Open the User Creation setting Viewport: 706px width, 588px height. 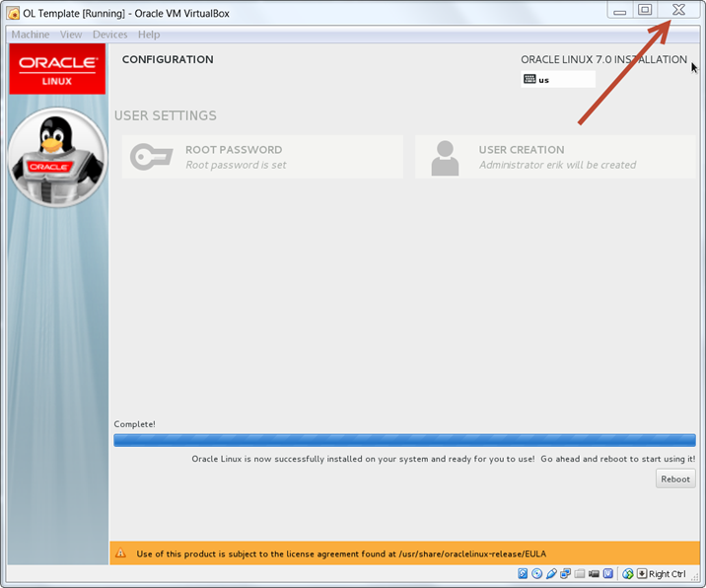555,157
